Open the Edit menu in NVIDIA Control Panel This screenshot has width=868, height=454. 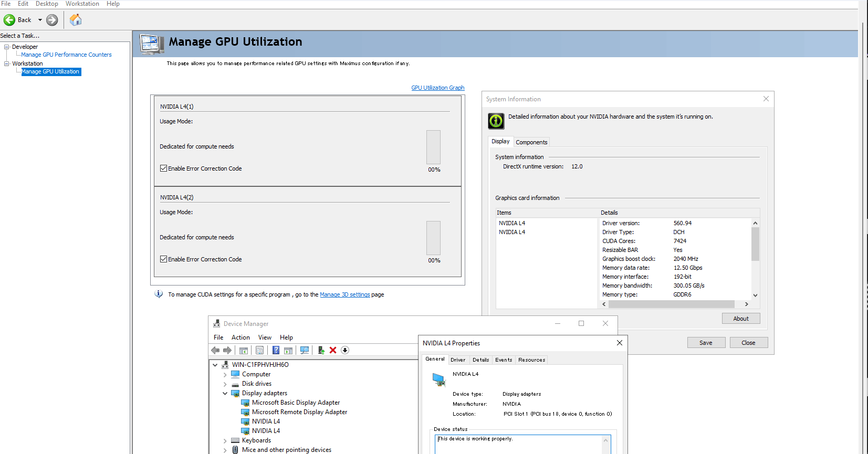click(x=23, y=4)
